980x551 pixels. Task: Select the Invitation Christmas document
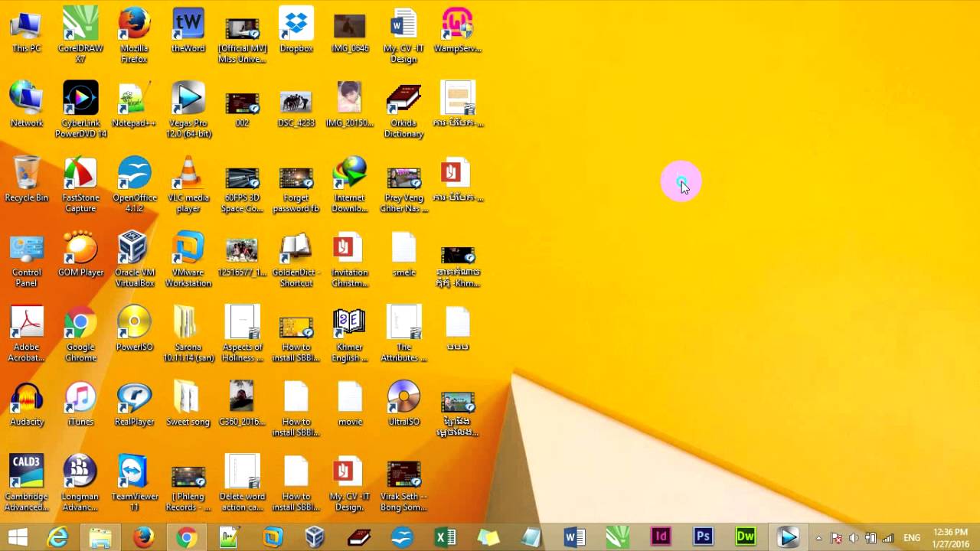coord(350,260)
